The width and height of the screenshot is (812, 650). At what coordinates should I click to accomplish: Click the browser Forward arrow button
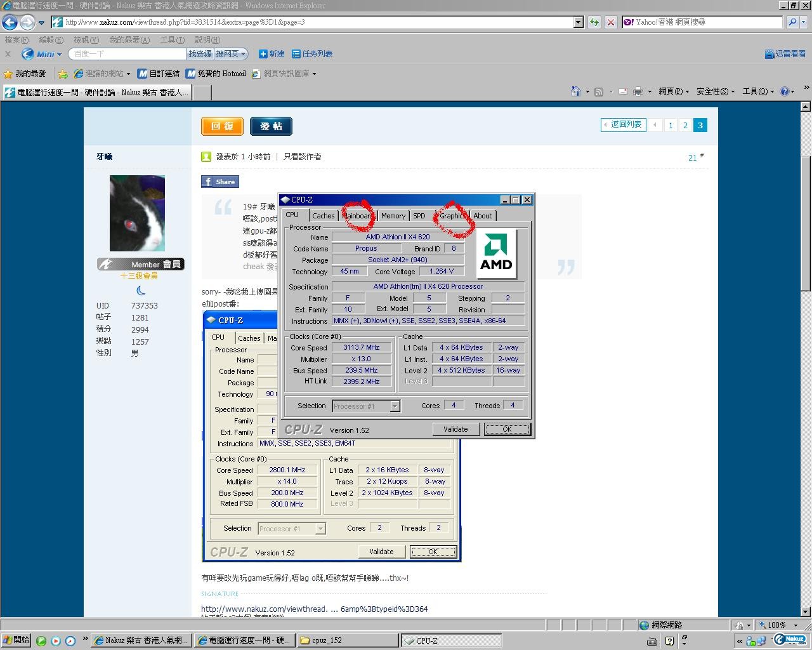point(27,23)
